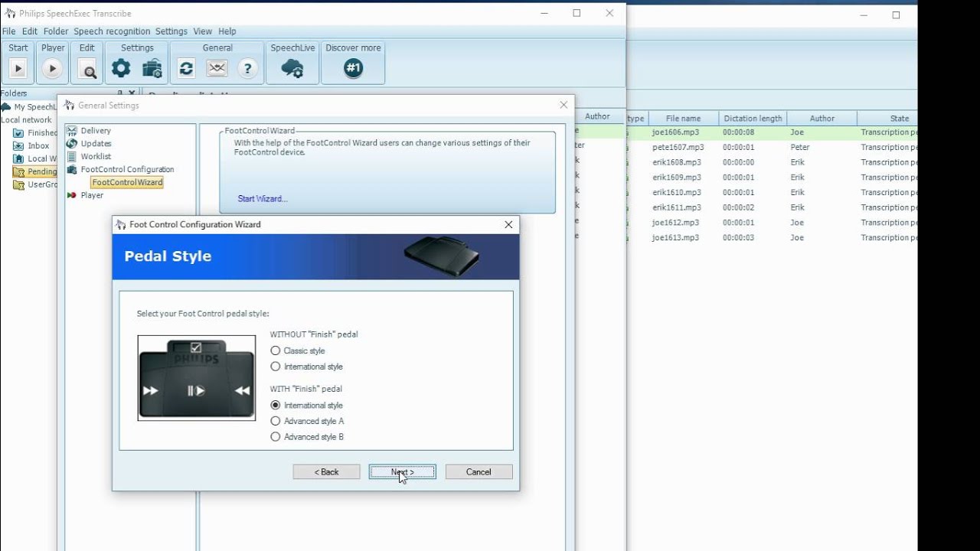980x551 pixels.
Task: Open the Help menu
Action: tap(227, 31)
